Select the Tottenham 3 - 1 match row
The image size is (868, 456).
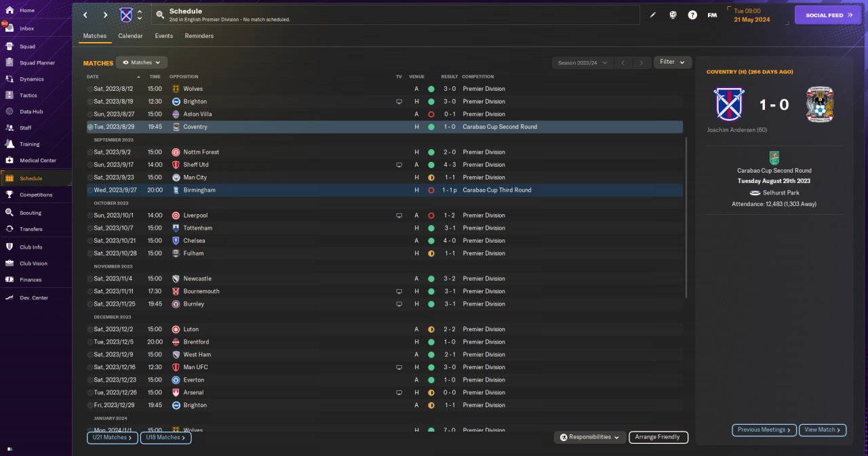(384, 228)
